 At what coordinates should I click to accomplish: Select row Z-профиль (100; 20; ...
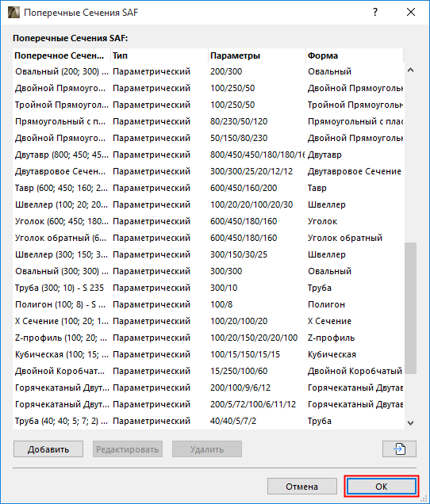coord(208,338)
